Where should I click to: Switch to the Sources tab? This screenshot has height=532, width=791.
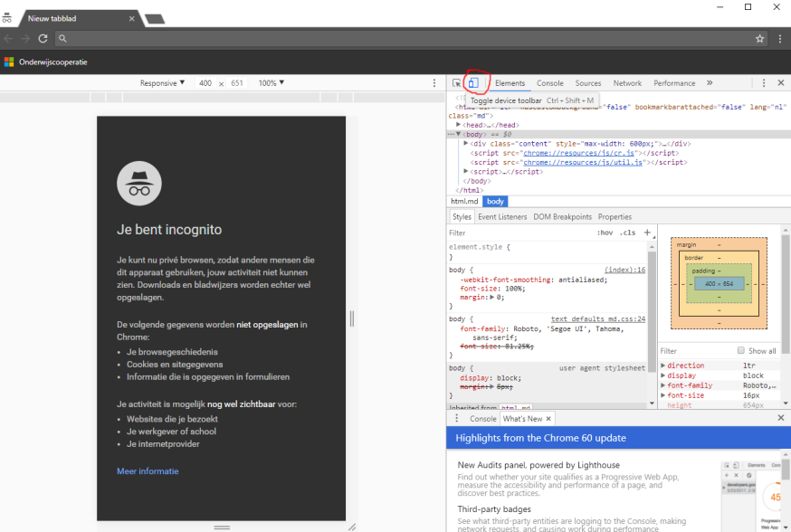(x=588, y=83)
